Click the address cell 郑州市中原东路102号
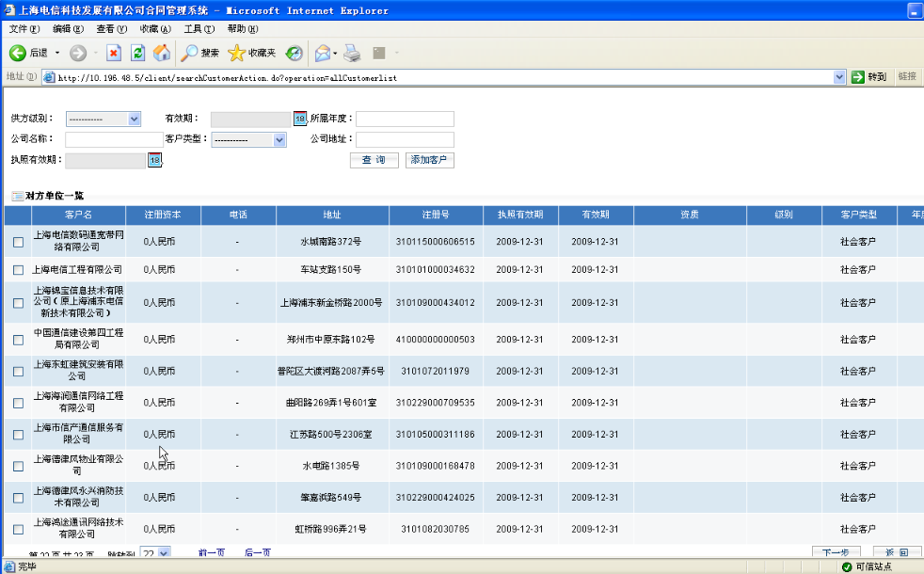The width and height of the screenshot is (924, 574). coord(330,340)
